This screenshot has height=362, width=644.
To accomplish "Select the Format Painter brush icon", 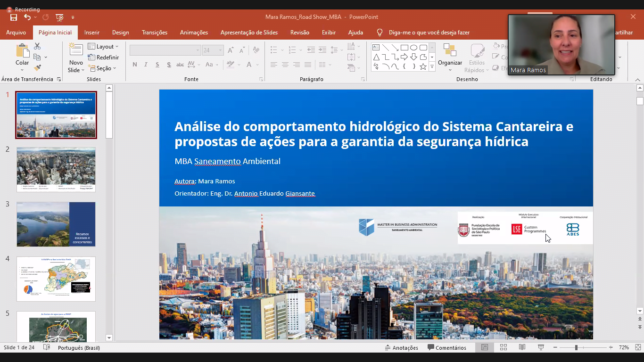I will pyautogui.click(x=37, y=68).
